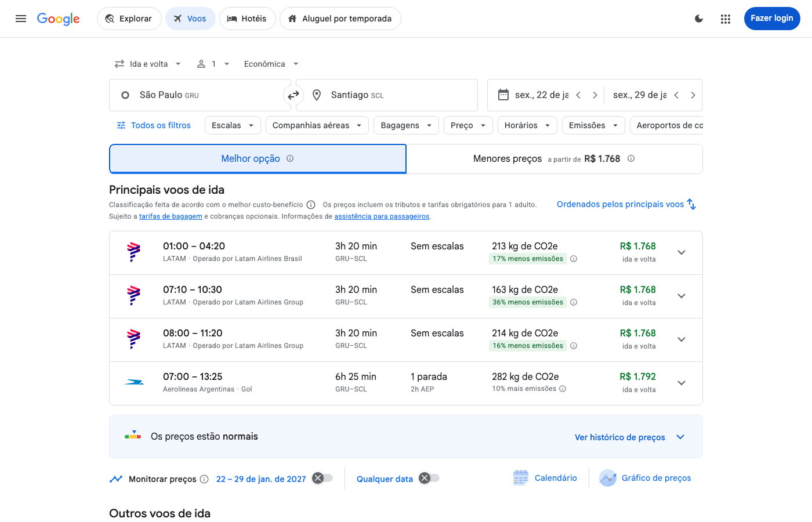Image resolution: width=812 pixels, height=522 pixels.
Task: Click the sex., 29 de jan return date
Action: click(x=640, y=95)
